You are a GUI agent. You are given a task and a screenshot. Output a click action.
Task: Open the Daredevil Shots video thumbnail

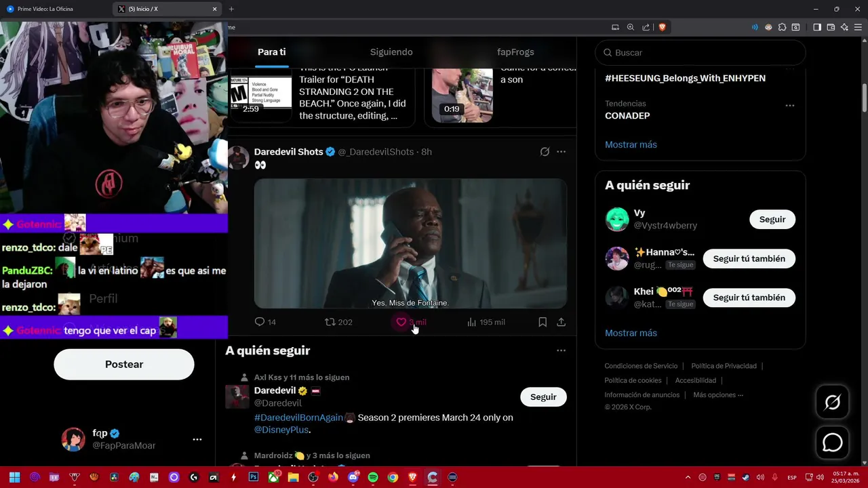pyautogui.click(x=410, y=243)
